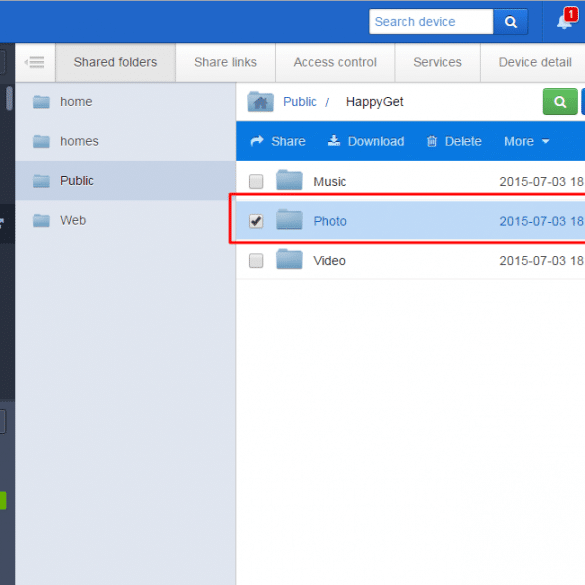Tick the Music folder checkbox

point(256,181)
